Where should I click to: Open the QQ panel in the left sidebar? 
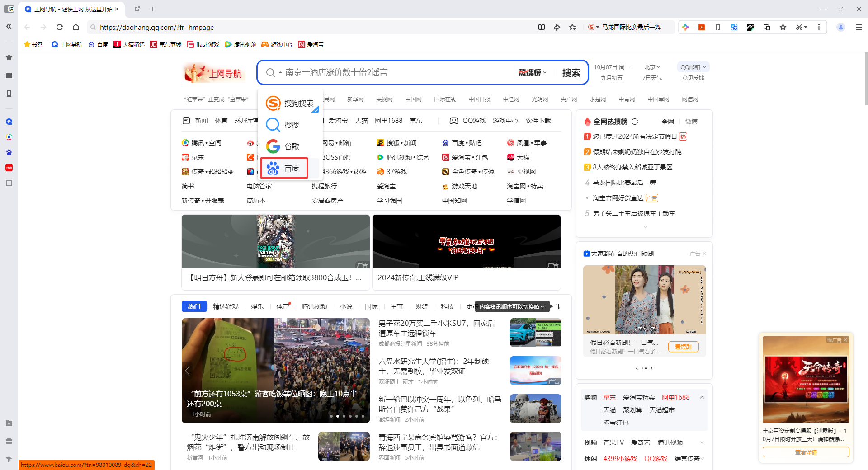pyautogui.click(x=9, y=121)
